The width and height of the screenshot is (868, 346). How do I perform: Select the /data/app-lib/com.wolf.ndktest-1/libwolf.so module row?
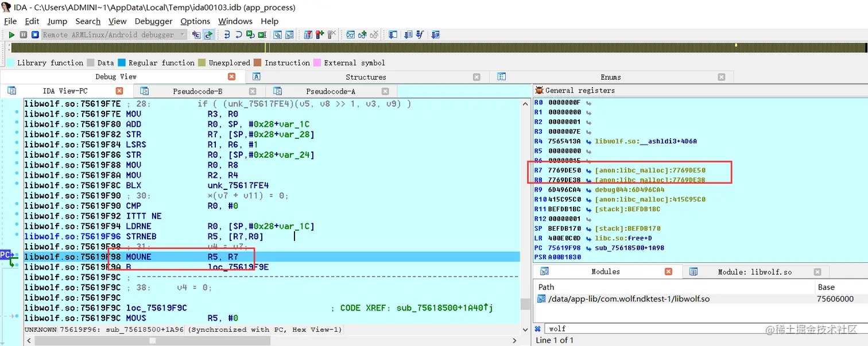point(700,299)
